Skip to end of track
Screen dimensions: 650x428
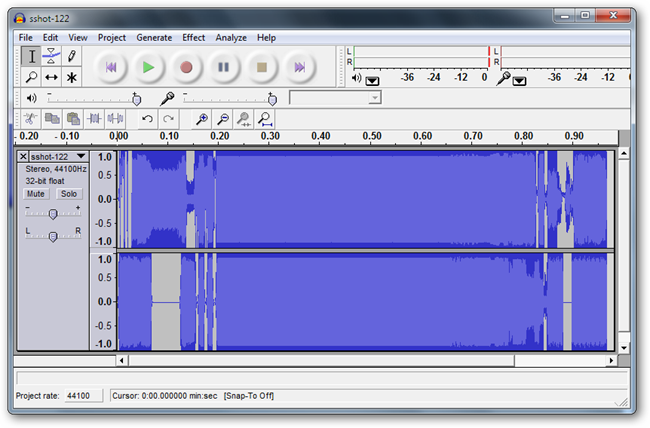pyautogui.click(x=299, y=67)
